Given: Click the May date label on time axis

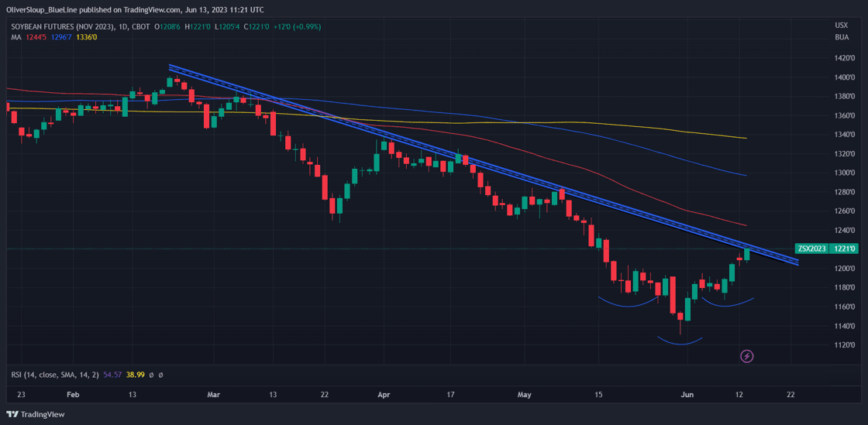Looking at the screenshot, I should point(524,395).
